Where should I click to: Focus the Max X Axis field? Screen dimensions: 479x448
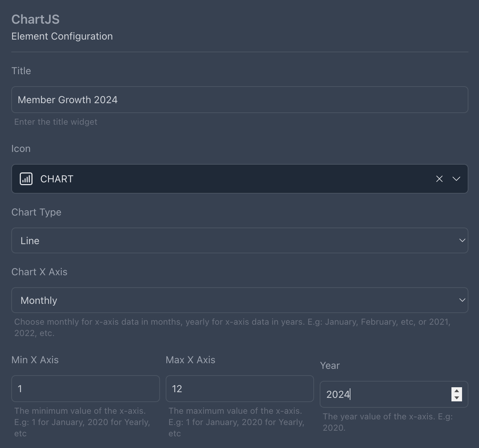click(239, 389)
